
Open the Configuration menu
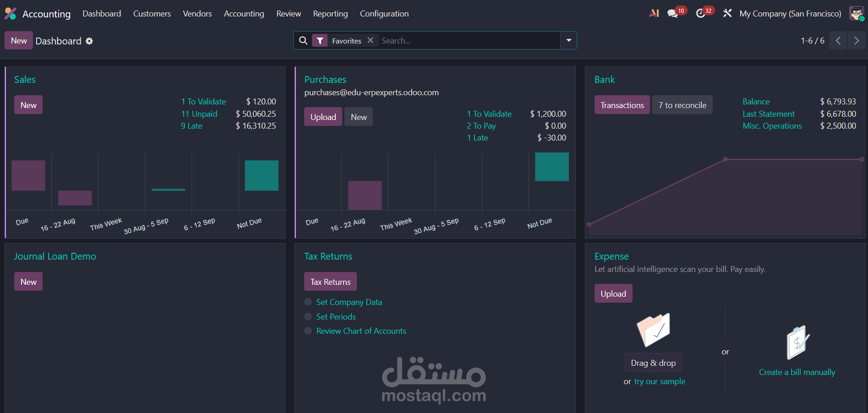click(384, 14)
